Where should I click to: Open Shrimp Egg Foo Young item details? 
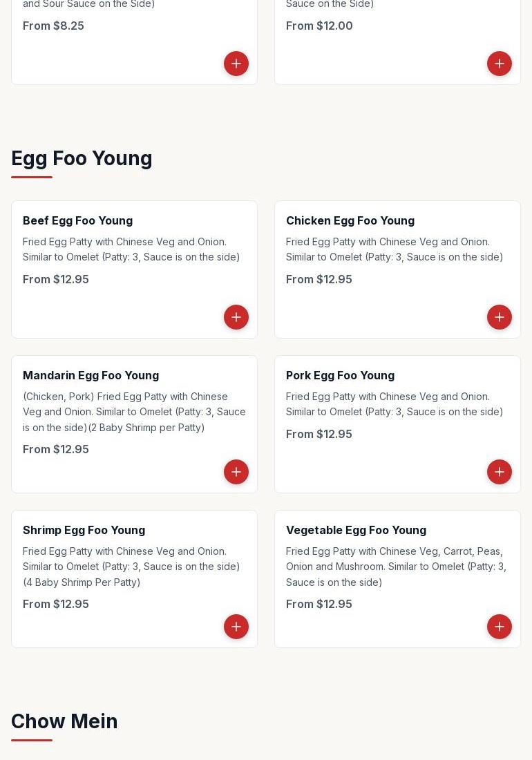pos(84,530)
